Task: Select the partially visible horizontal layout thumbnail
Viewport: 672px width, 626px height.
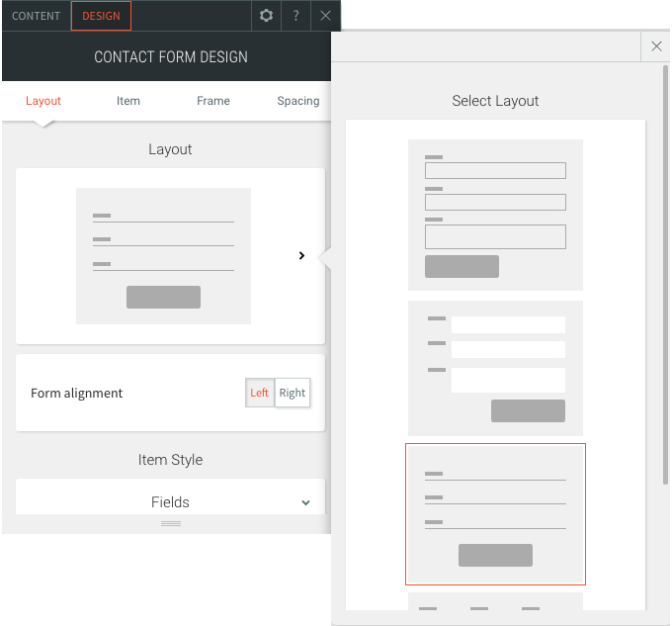Action: pos(495,601)
